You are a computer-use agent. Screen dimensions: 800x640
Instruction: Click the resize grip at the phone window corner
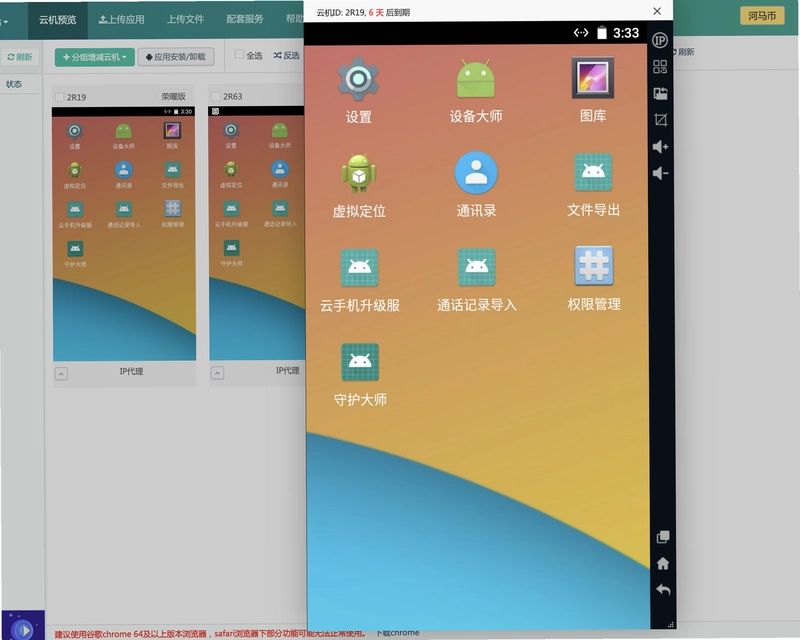[671, 625]
